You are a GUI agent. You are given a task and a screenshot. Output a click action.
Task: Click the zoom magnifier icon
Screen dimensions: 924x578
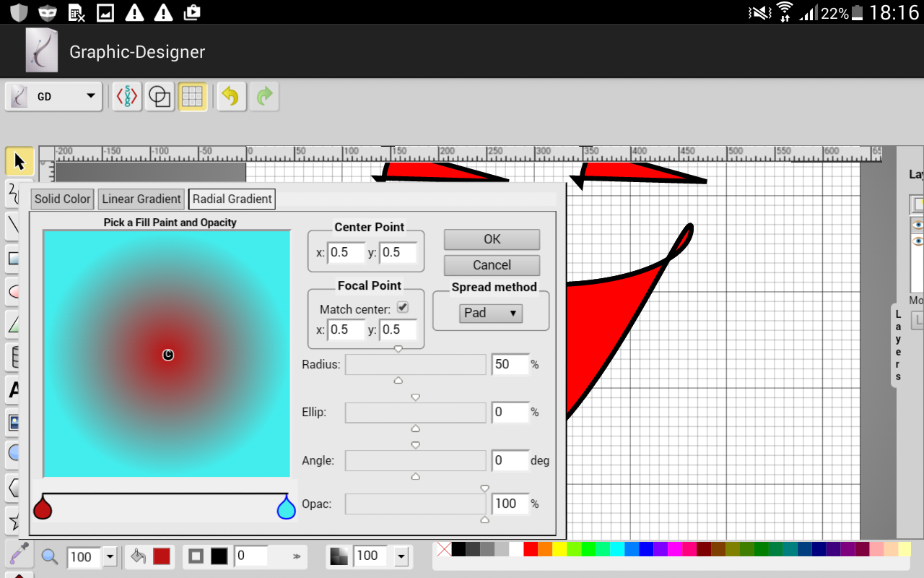click(50, 556)
